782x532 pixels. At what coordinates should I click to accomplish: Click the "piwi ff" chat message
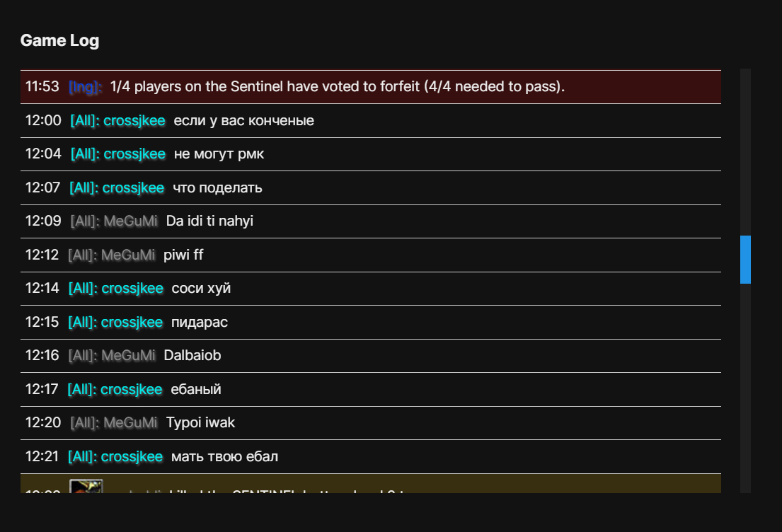(x=183, y=255)
